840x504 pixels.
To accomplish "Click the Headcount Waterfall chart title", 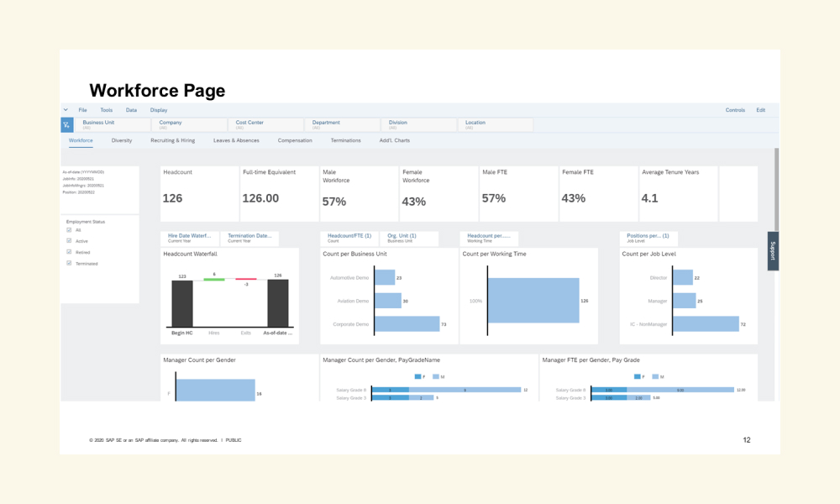I will pos(190,254).
